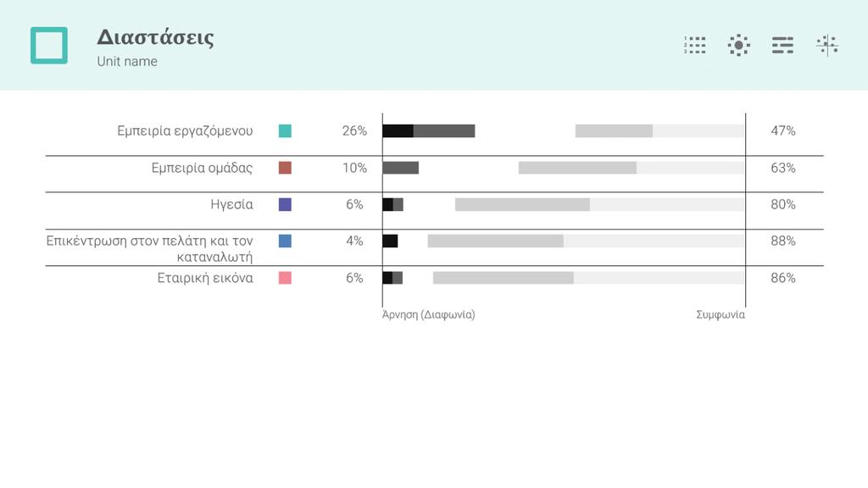
Task: Select the Εμπειρία εργαζόμενου row label
Action: pos(185,131)
